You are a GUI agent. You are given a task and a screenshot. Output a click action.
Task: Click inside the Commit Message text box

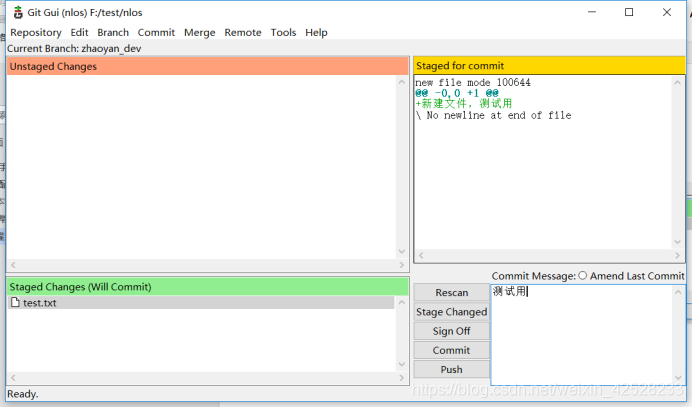coord(582,335)
